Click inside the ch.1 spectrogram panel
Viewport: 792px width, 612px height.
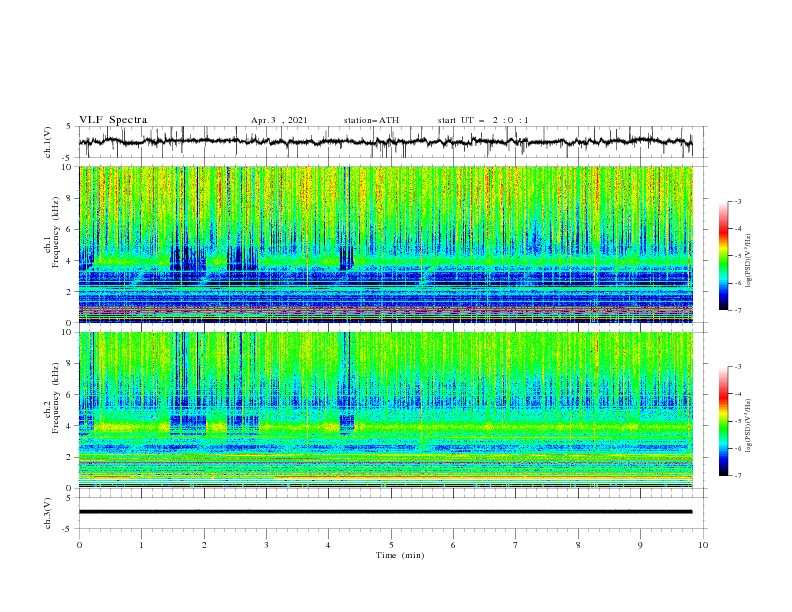pyautogui.click(x=386, y=244)
